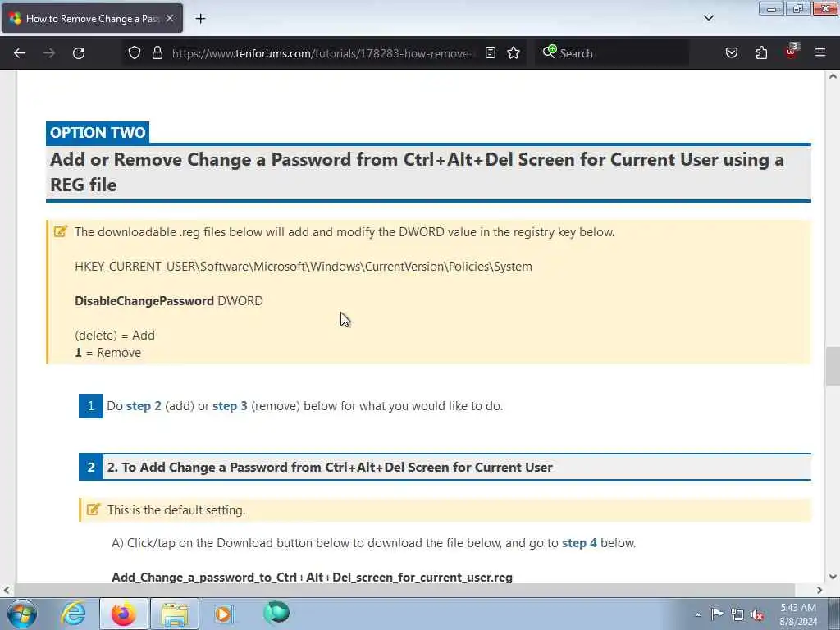Open the clock showing 5:43 AM
The image size is (840, 630).
798,614
